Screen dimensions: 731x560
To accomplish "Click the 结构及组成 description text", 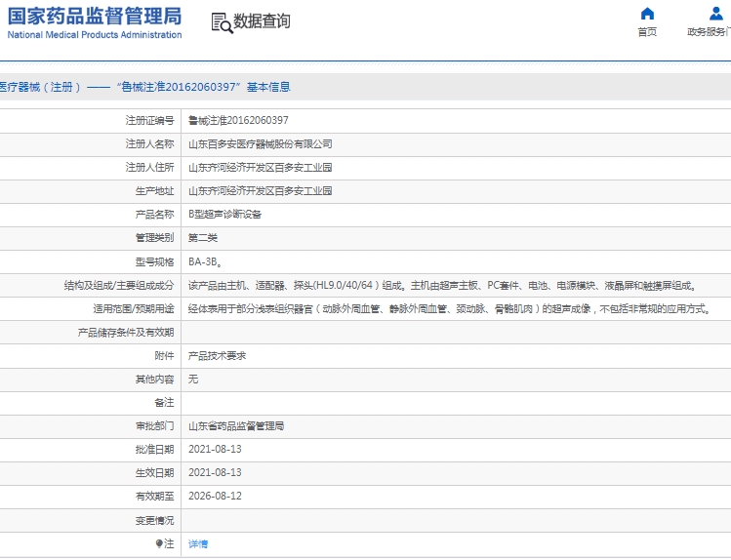I will click(442, 285).
